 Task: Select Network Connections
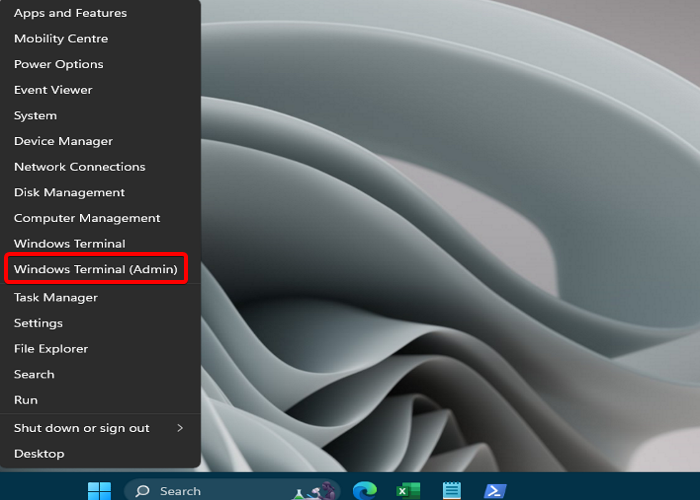click(100, 167)
